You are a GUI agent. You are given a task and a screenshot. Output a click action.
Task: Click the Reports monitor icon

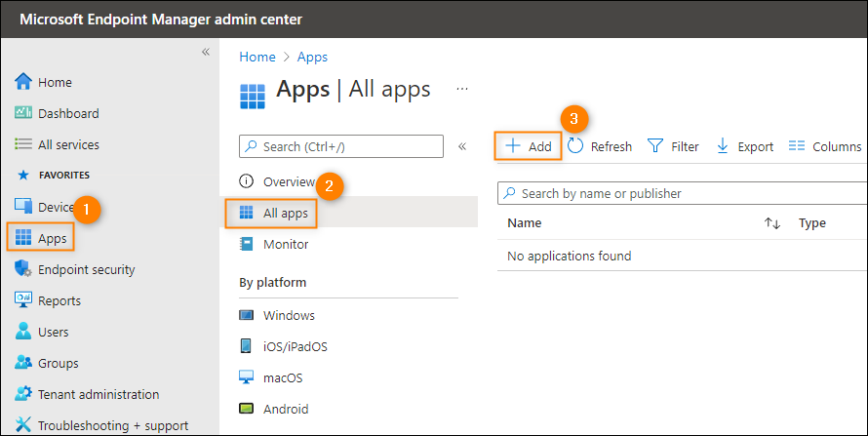pyautogui.click(x=23, y=300)
